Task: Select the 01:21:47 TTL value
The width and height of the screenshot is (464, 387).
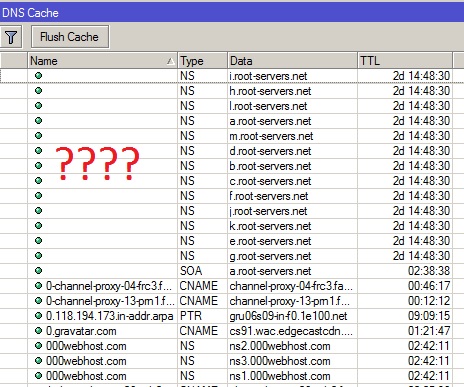Action: [429, 331]
